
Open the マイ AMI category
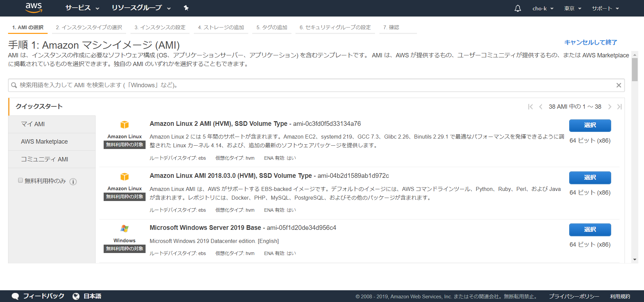click(x=52, y=124)
